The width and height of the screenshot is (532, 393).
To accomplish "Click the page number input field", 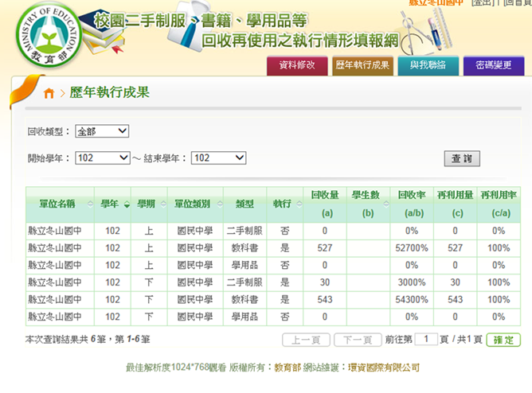I will pos(426,340).
